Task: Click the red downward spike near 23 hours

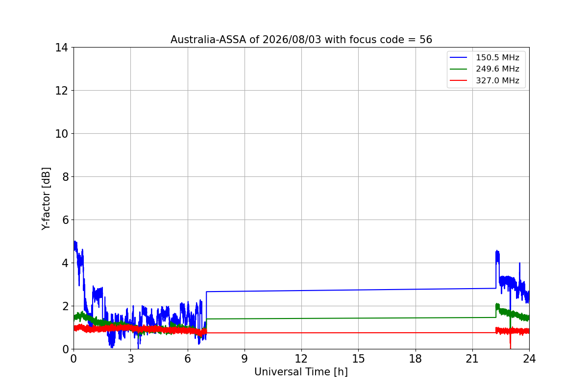Action: [510, 341]
